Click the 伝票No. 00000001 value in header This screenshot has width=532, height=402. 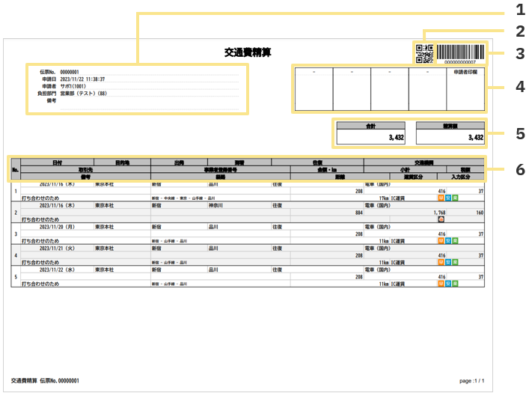point(70,72)
